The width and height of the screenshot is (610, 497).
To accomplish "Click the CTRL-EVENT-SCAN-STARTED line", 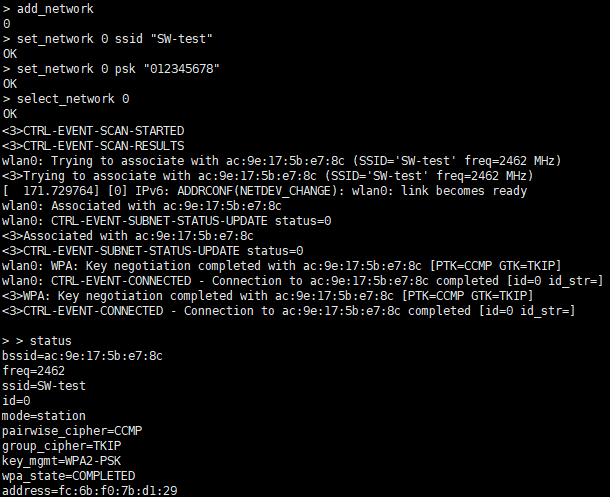I will [93, 131].
